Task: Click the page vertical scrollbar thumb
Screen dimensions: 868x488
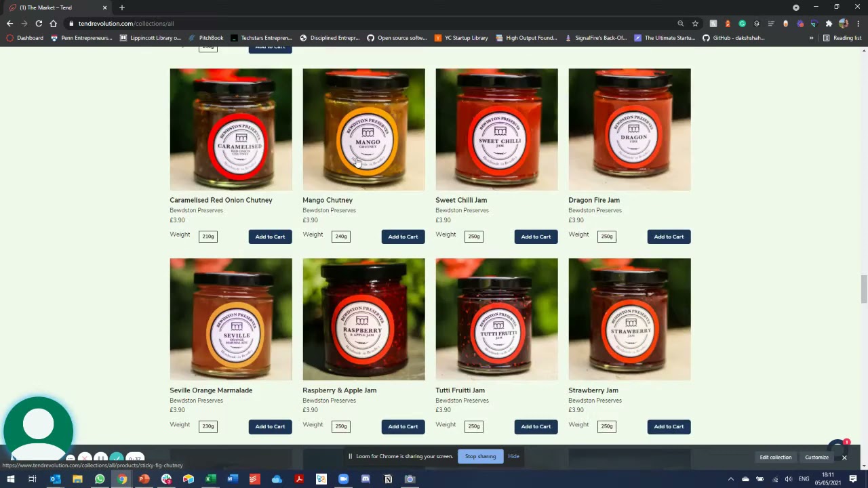Action: click(863, 289)
